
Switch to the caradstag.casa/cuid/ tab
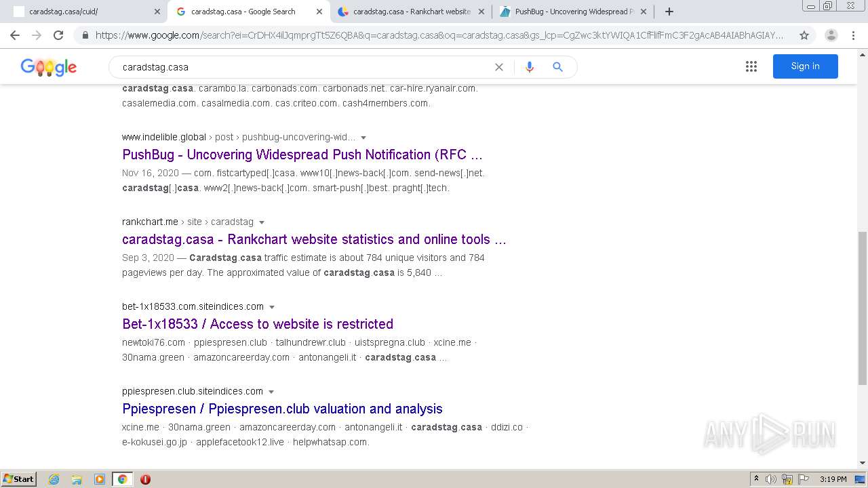pos(86,12)
